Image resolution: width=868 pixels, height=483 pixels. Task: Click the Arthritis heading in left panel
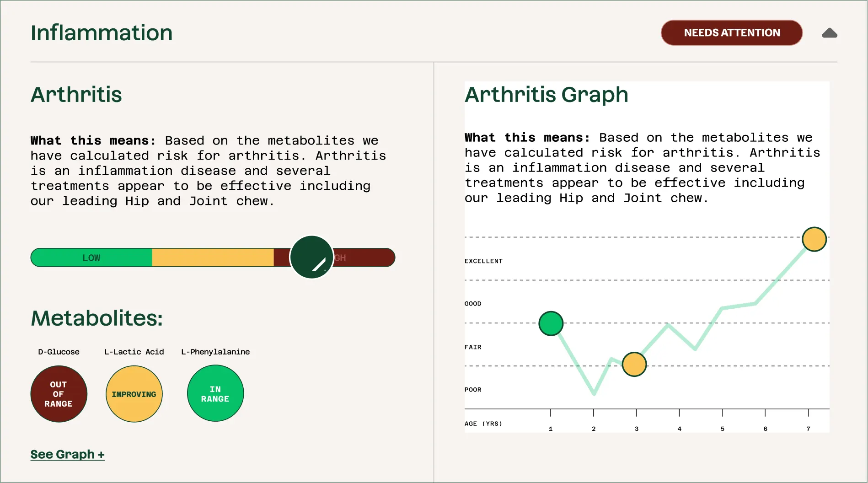[x=76, y=95]
